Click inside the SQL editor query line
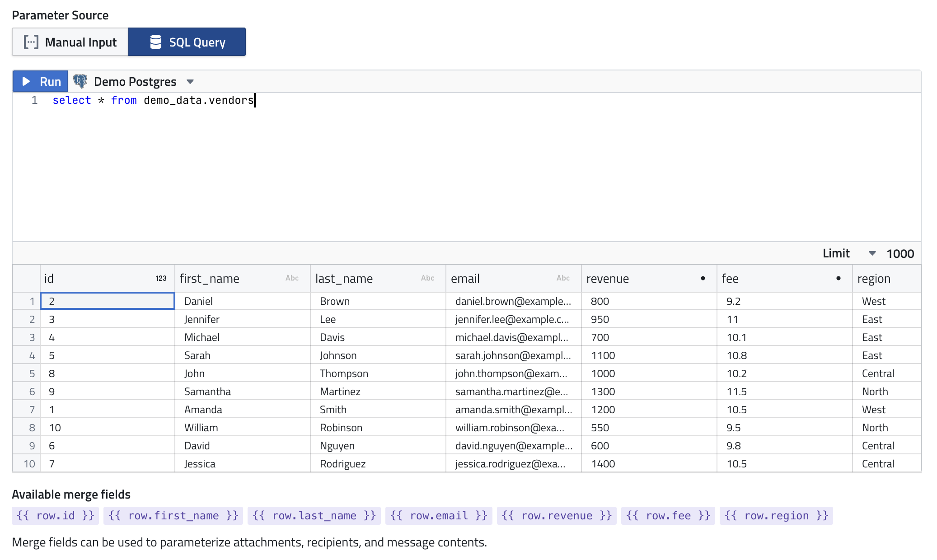Viewport: 937px width, 560px height. 154,100
